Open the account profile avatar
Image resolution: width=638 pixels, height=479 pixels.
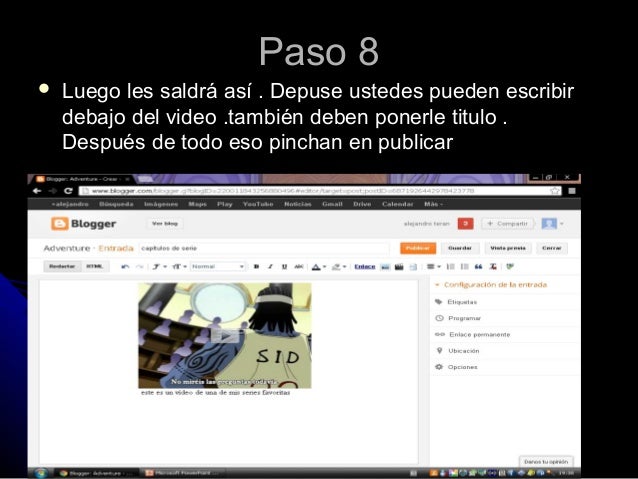[549, 223]
